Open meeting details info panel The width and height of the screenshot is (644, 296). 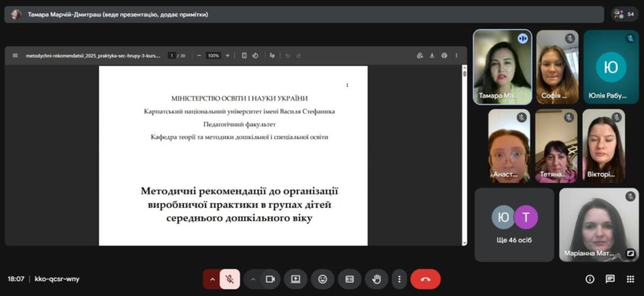(x=590, y=279)
